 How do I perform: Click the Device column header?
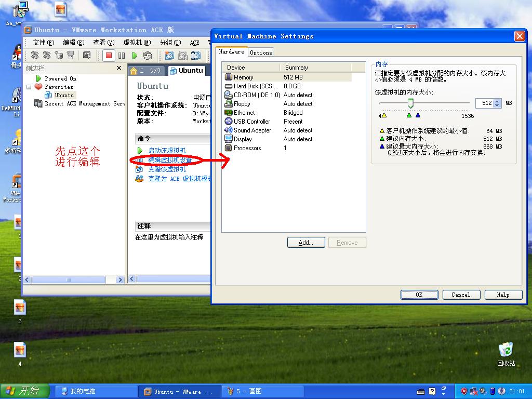click(251, 68)
